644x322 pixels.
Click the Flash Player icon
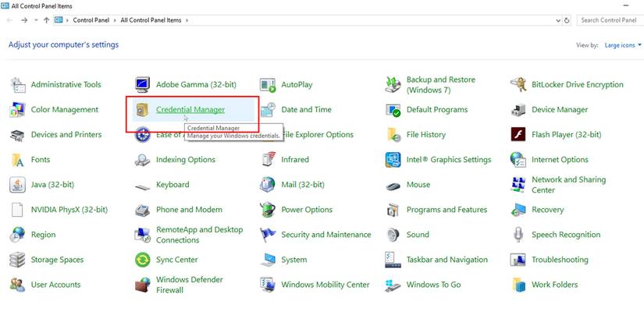pos(518,135)
